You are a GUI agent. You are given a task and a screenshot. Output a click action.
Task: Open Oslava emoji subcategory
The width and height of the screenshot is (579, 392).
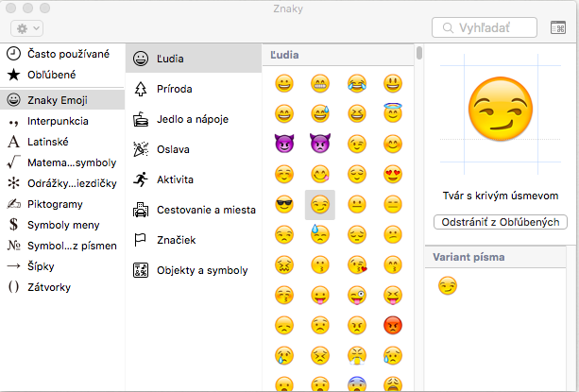point(194,149)
